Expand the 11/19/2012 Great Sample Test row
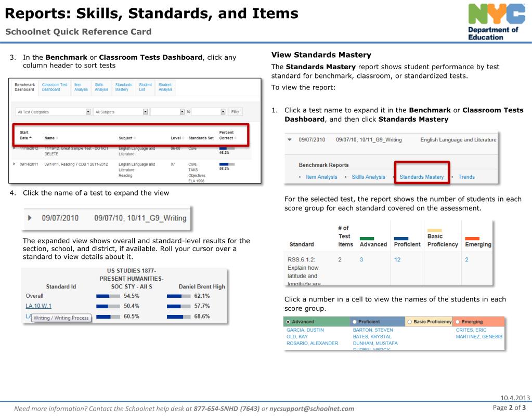This screenshot has width=532, height=420. 14,149
